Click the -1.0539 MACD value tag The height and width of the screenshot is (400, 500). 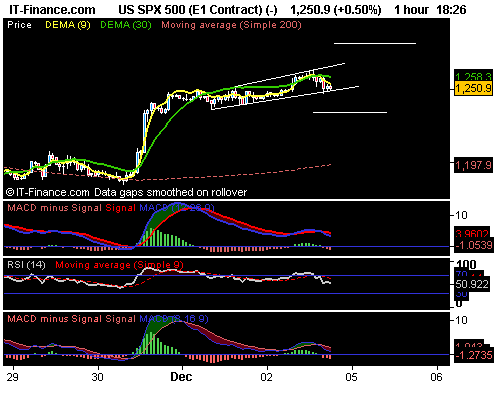[473, 246]
